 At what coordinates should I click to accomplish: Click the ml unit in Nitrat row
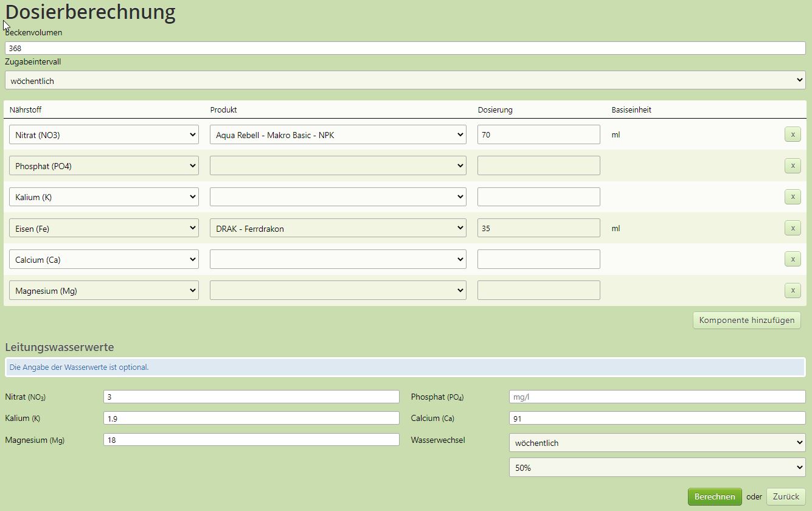pos(616,134)
